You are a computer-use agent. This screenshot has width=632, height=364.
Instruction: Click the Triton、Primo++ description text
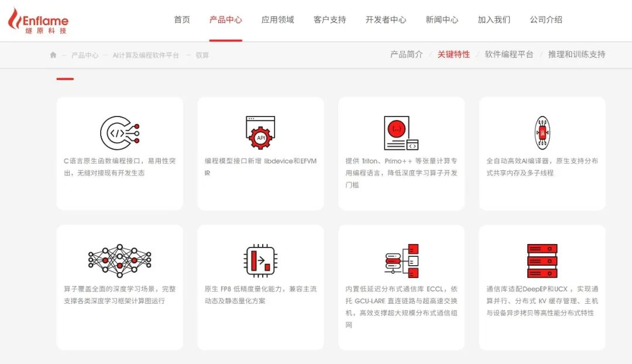click(x=401, y=173)
